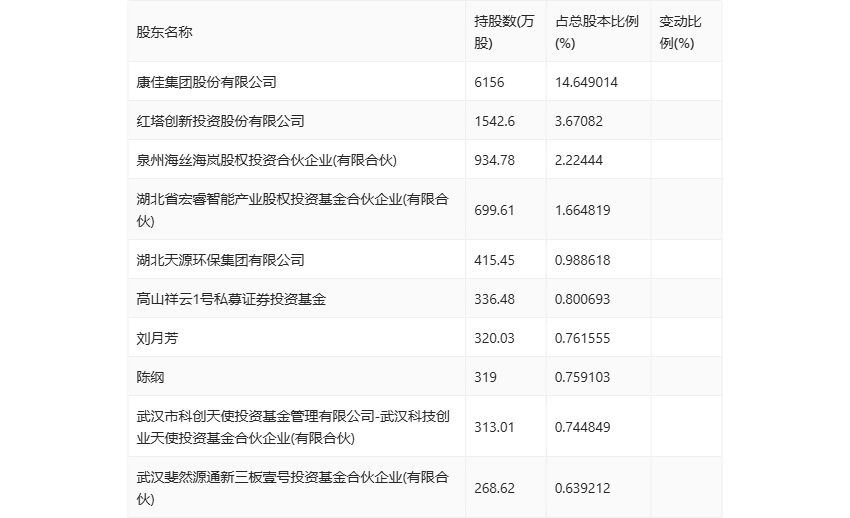Click the 2.22444 percentage cell

pos(578,160)
